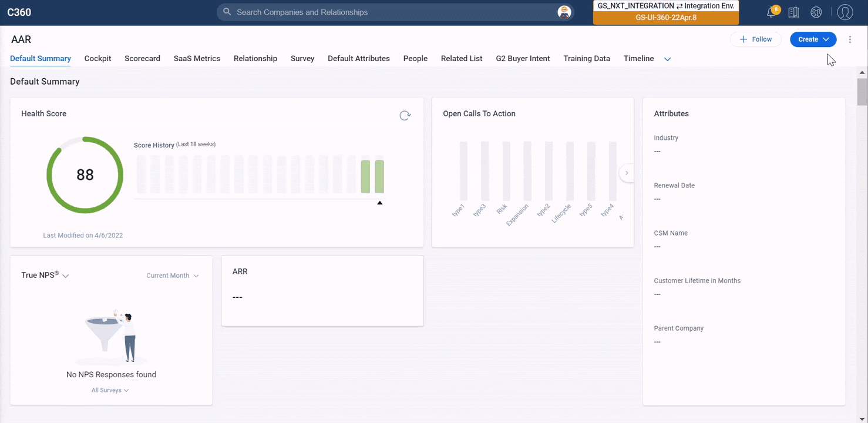Click the Follow button

(x=755, y=39)
